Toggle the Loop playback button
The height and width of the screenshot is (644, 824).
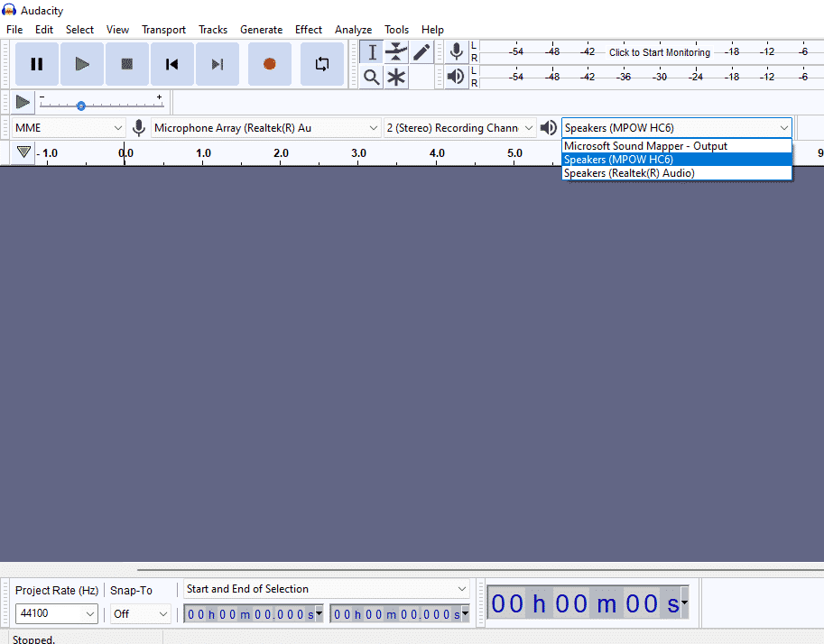pyautogui.click(x=322, y=64)
